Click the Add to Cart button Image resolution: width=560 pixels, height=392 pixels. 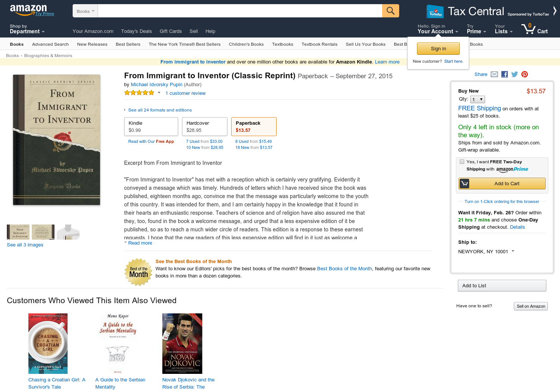[502, 183]
